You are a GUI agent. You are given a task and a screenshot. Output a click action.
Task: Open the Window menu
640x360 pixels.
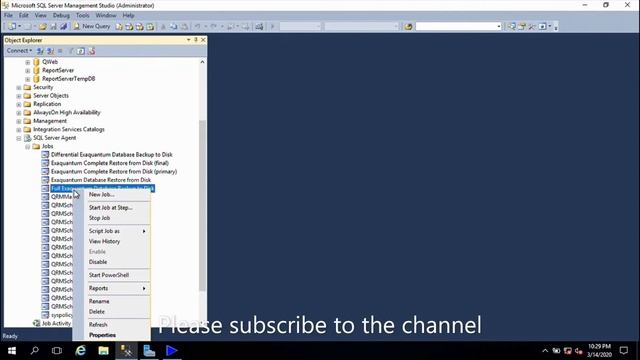click(x=106, y=15)
